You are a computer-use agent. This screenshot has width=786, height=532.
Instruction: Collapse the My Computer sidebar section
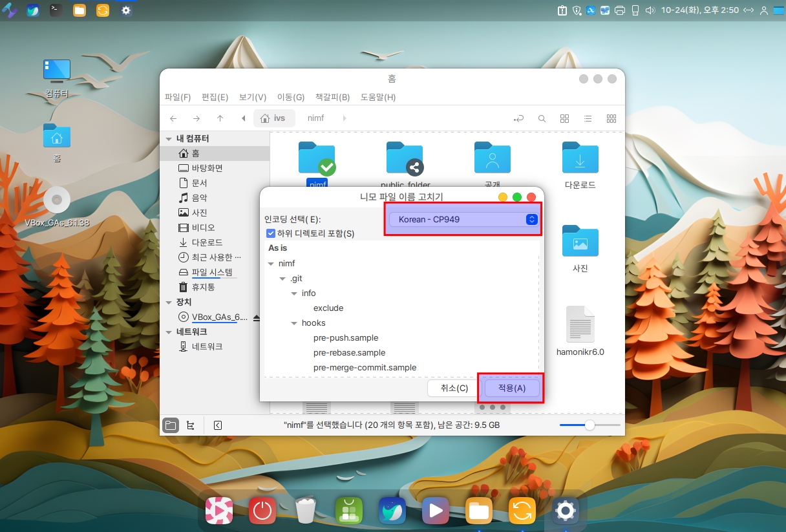click(169, 139)
